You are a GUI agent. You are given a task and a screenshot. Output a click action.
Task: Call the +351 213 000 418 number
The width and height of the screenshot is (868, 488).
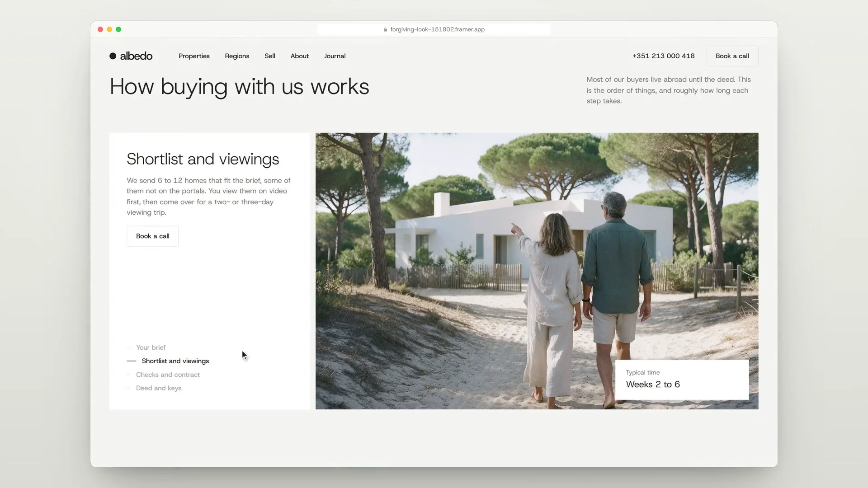point(663,56)
